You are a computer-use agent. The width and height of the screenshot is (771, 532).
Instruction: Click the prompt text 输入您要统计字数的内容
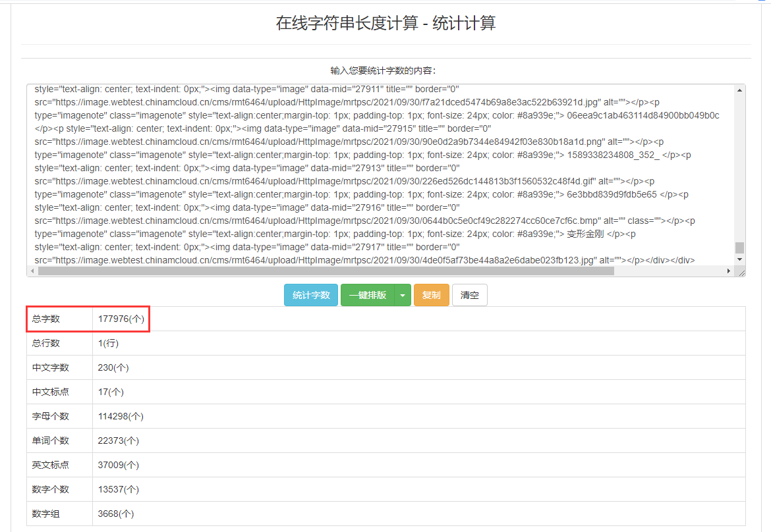(383, 70)
